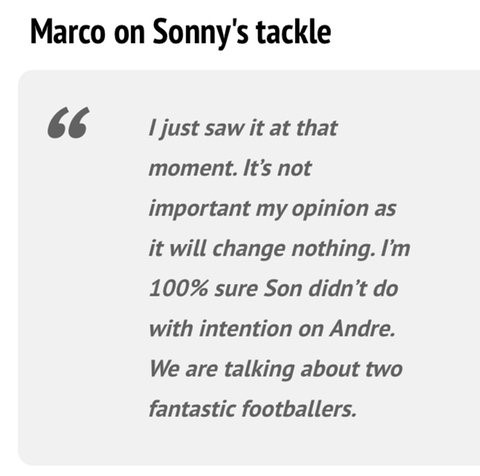Click the quote line 'with intention on Andre.'

[272, 329]
